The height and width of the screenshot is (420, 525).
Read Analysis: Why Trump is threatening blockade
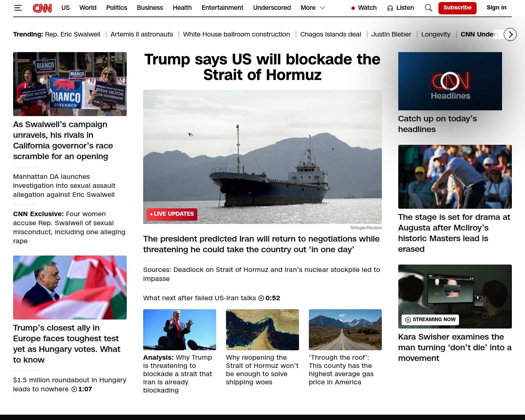coord(178,374)
